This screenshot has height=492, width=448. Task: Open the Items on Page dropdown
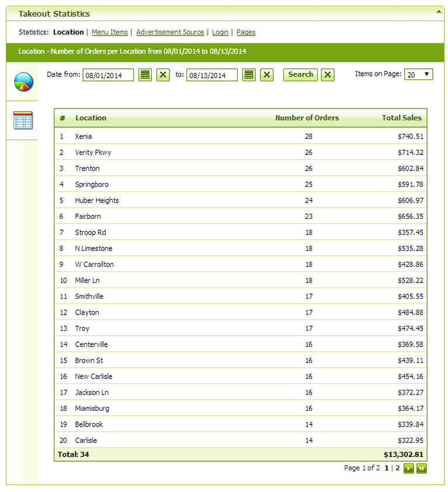pos(418,74)
